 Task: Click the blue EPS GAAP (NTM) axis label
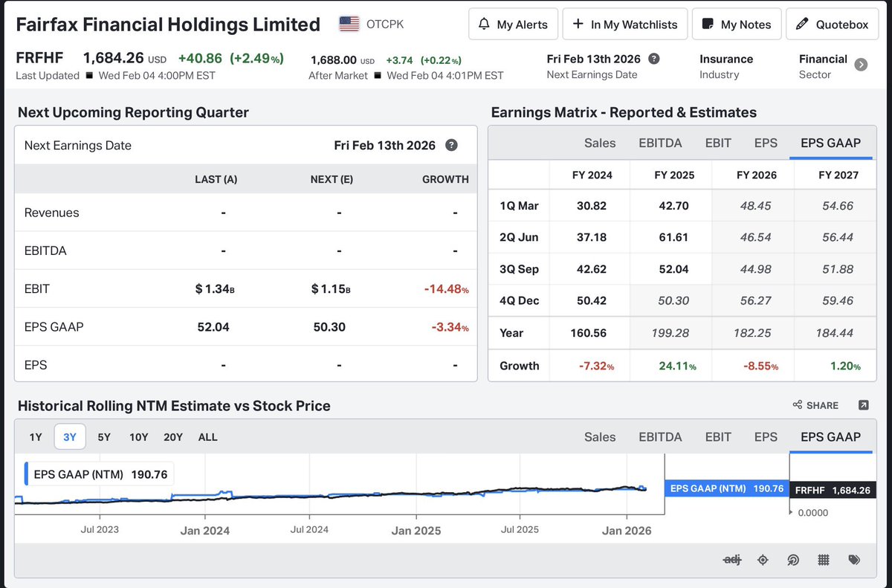coord(726,488)
